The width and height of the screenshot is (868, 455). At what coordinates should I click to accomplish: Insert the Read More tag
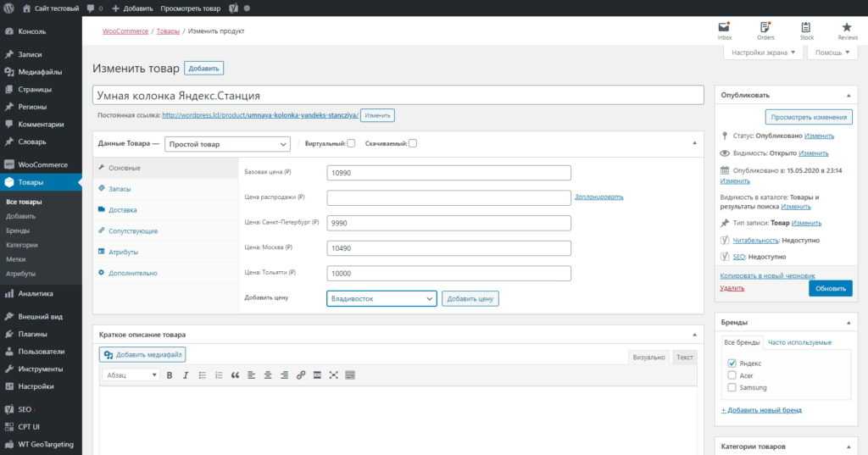click(317, 375)
